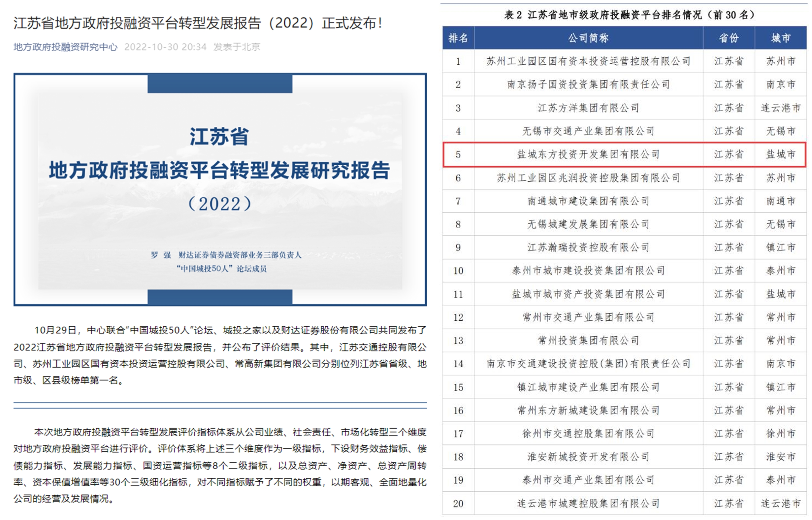Click the publish date 2022-10-30 20:34
812x520 pixels.
[165, 47]
